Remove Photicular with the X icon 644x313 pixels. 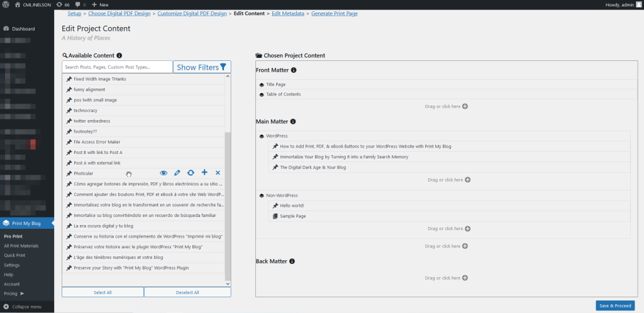point(218,173)
